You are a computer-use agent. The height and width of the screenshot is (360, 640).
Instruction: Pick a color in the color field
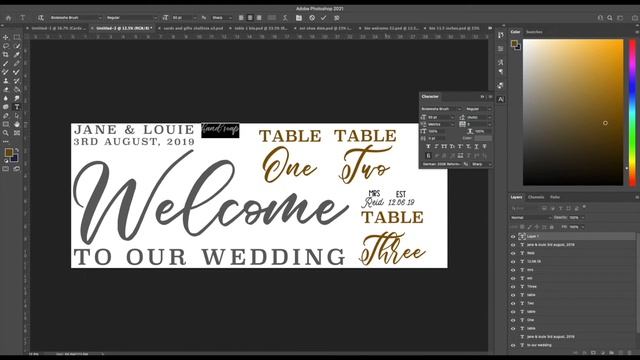point(573,112)
